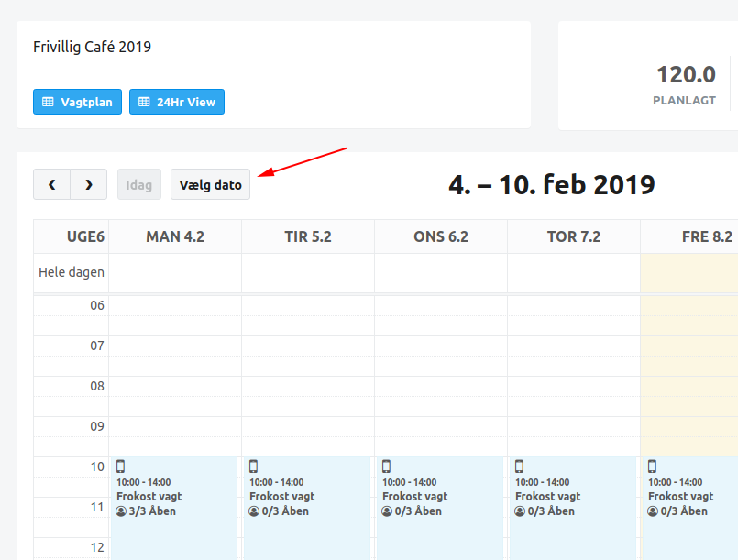Click person icon in Monday's 3/3 Åben shift
The image size is (738, 560).
[x=121, y=511]
